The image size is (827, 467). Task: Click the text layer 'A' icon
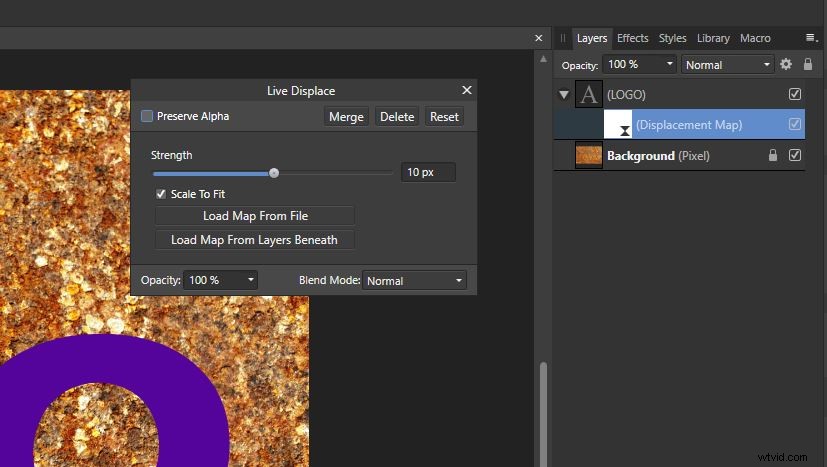(589, 94)
